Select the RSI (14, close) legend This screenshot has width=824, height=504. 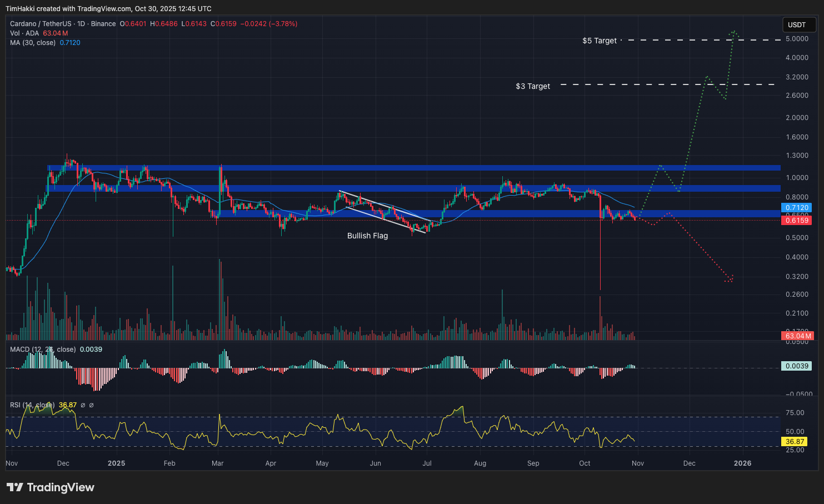pos(32,405)
